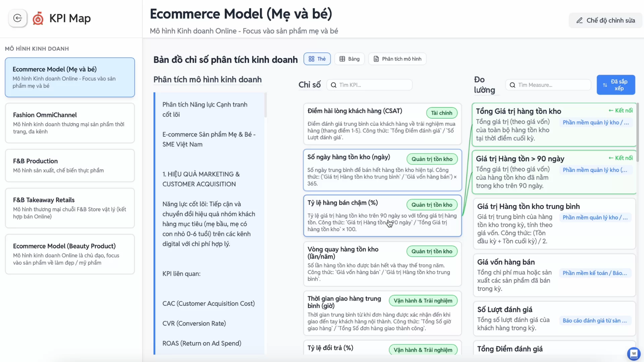This screenshot has width=644, height=362.
Task: Select the Fashion OmmiChannel business model
Action: pyautogui.click(x=70, y=123)
